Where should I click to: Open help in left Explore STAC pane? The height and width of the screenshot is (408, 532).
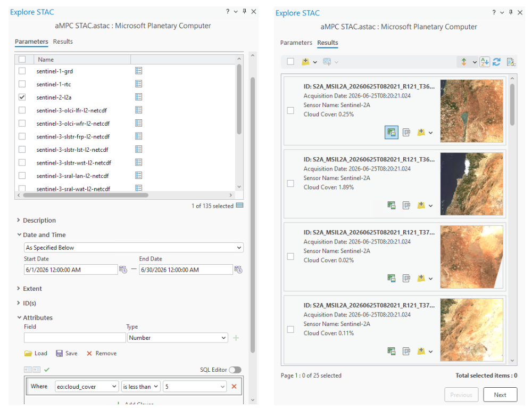(228, 12)
